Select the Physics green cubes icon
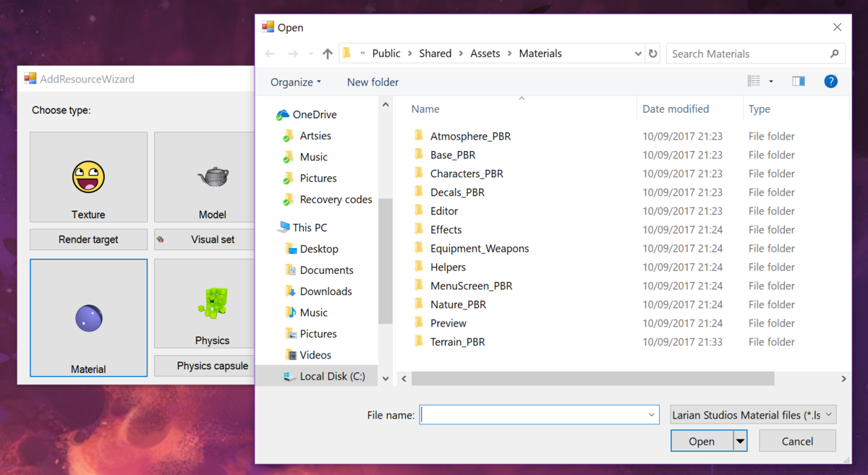This screenshot has height=475, width=868. click(212, 302)
